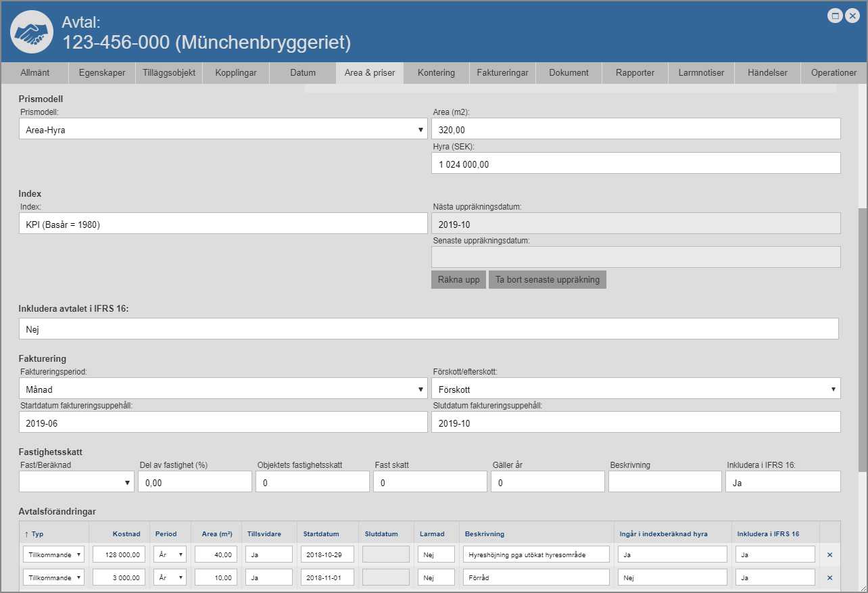The image size is (868, 593).
Task: Click the vertical scrollbar thumb
Action: tap(862, 338)
